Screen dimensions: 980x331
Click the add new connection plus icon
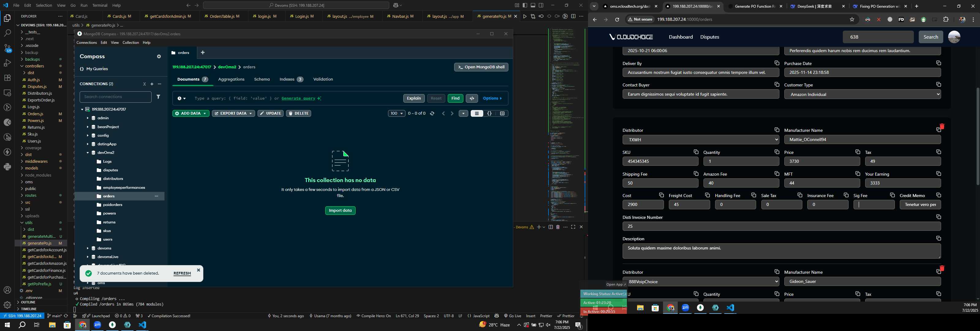point(152,84)
